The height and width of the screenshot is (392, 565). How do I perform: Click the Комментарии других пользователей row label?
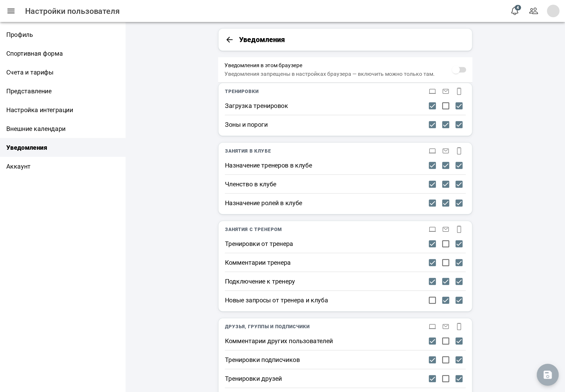pyautogui.click(x=279, y=341)
